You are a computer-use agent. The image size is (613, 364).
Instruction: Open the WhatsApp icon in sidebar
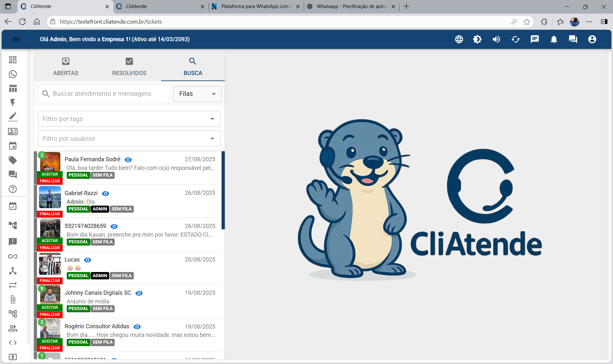coord(13,74)
